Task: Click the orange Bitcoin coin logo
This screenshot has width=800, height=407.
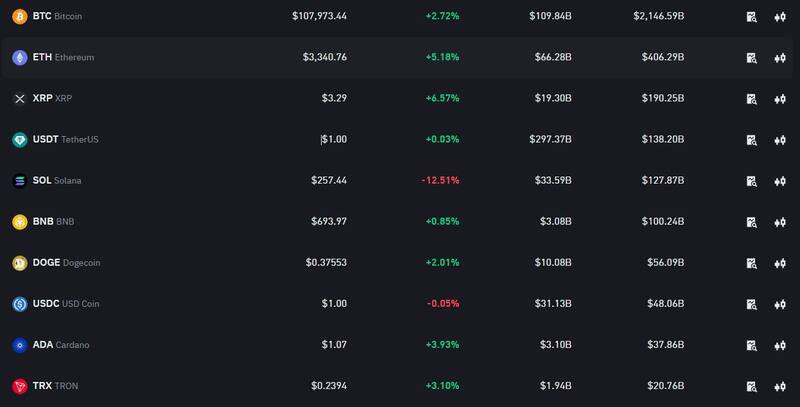Action: 19,17
